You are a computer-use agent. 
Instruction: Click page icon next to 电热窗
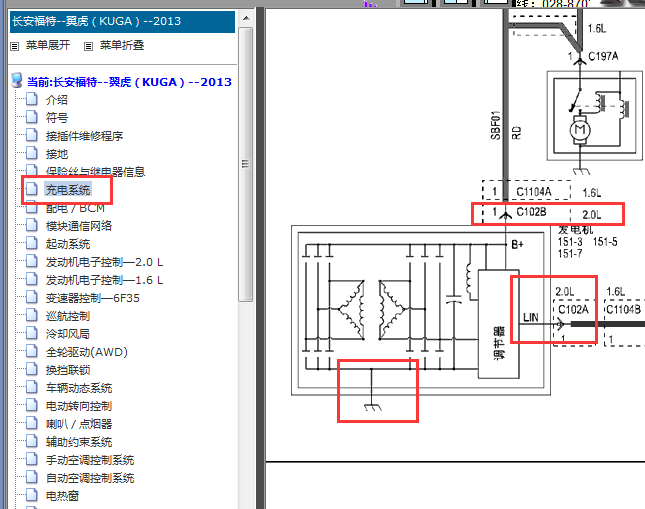[x=32, y=495]
